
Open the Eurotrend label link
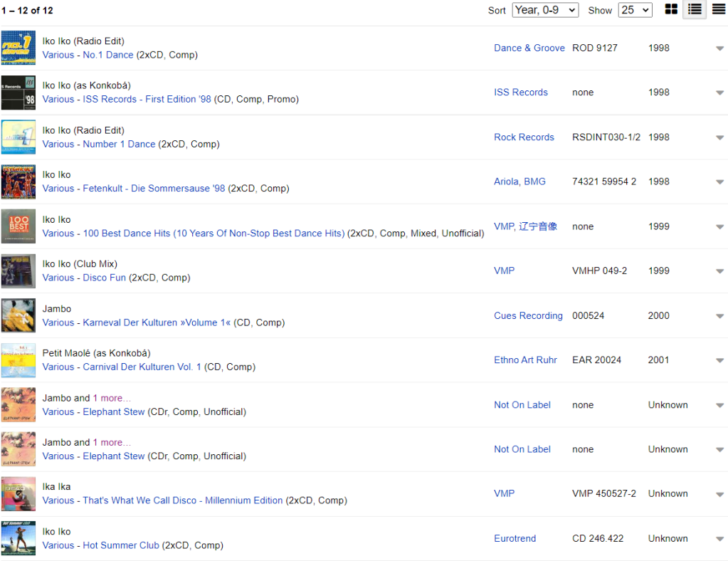[515, 539]
